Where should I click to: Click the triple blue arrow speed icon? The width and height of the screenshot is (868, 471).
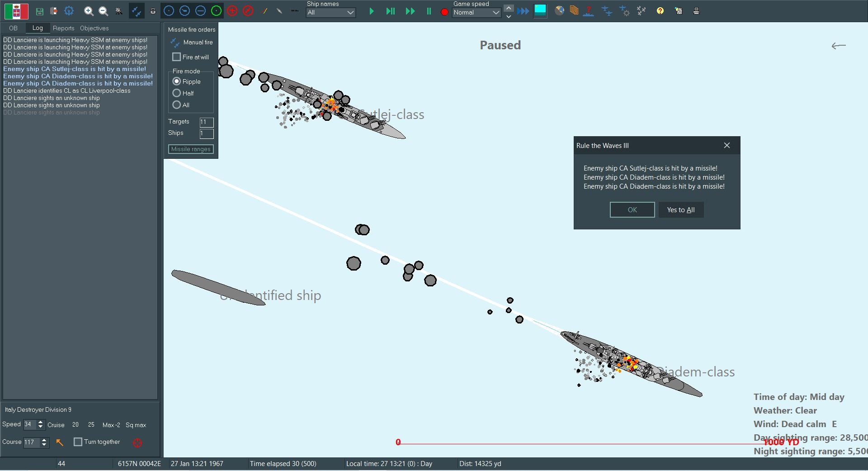[523, 11]
